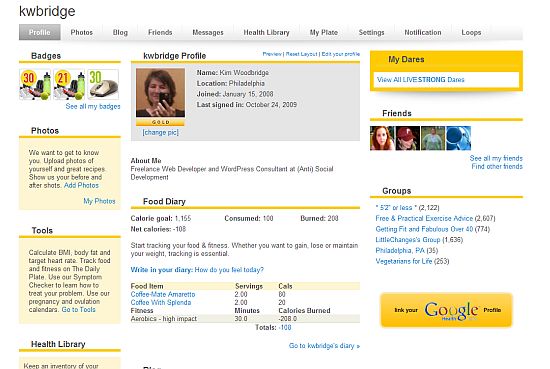Open the My Photos link
The image size is (550, 369).
(x=99, y=201)
